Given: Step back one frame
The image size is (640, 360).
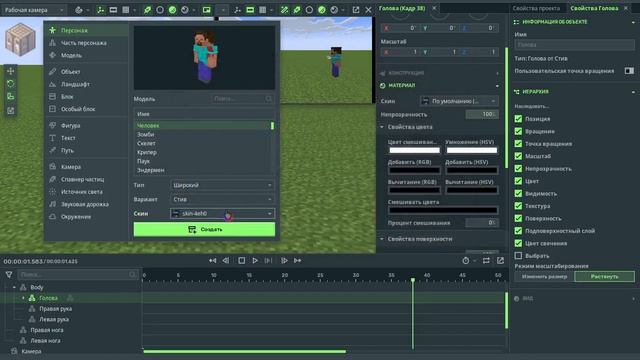Looking at the screenshot, I should pyautogui.click(x=226, y=260).
